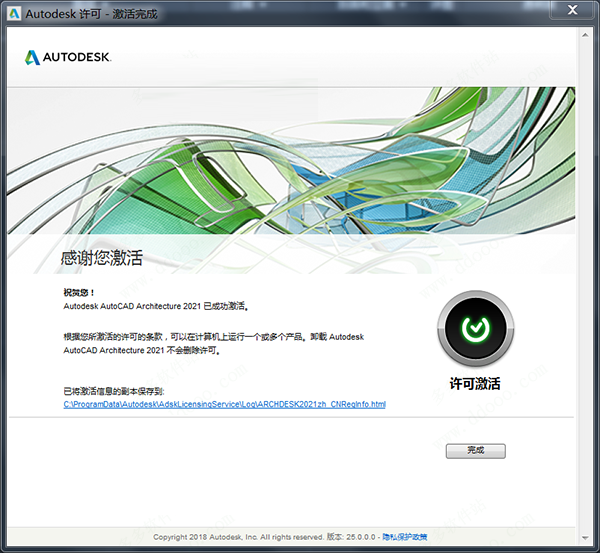This screenshot has height=553, width=600.
Task: Click the 许可激活 label under the badge
Action: click(x=475, y=383)
